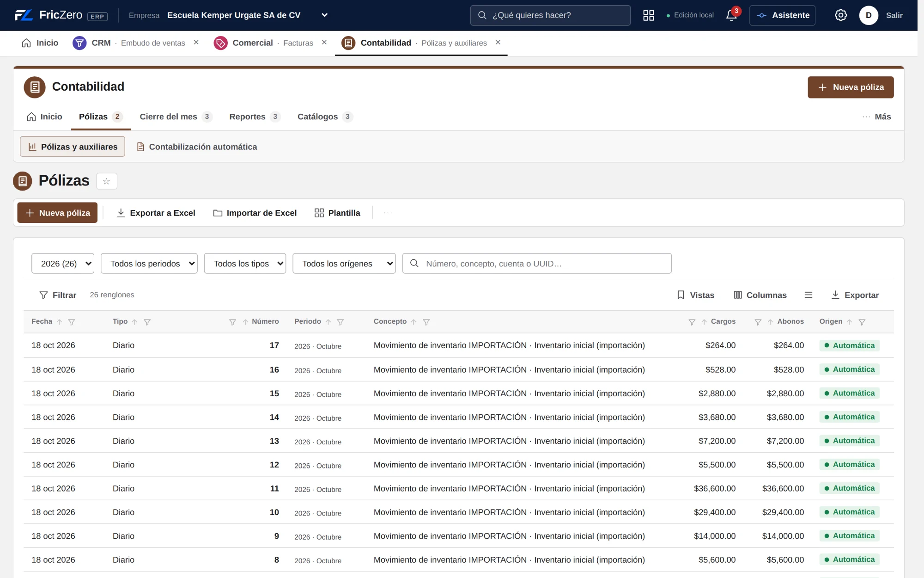
Task: Open Todos los orígenes dropdown
Action: pyautogui.click(x=344, y=263)
